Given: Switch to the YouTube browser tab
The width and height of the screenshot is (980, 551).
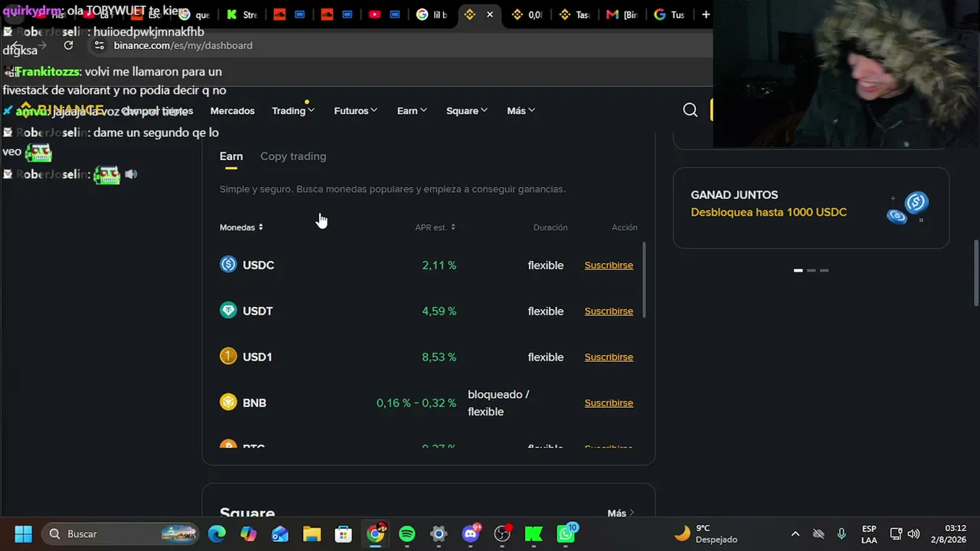Looking at the screenshot, I should [x=384, y=15].
